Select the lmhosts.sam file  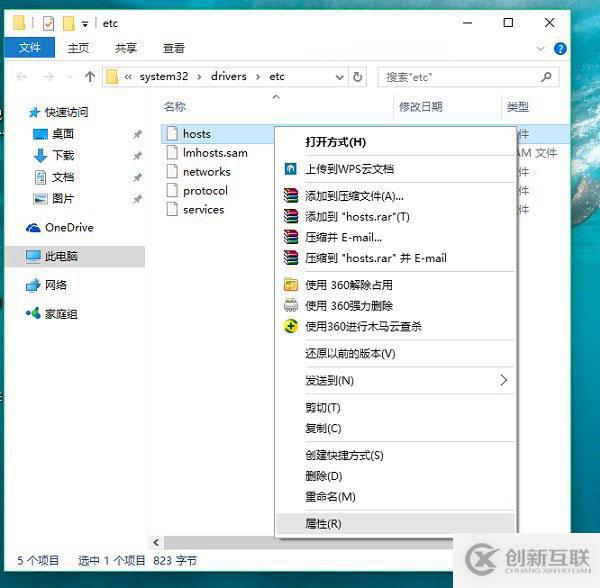(x=215, y=153)
